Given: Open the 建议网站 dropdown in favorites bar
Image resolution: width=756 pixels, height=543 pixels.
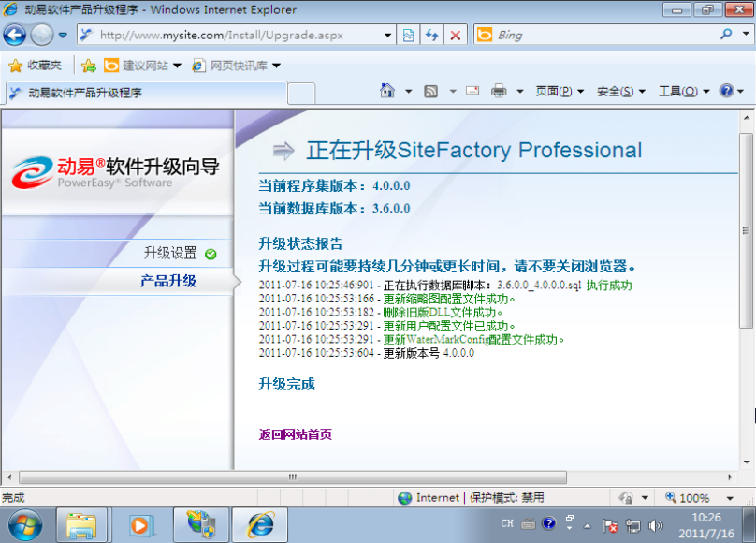Looking at the screenshot, I should click(x=142, y=66).
